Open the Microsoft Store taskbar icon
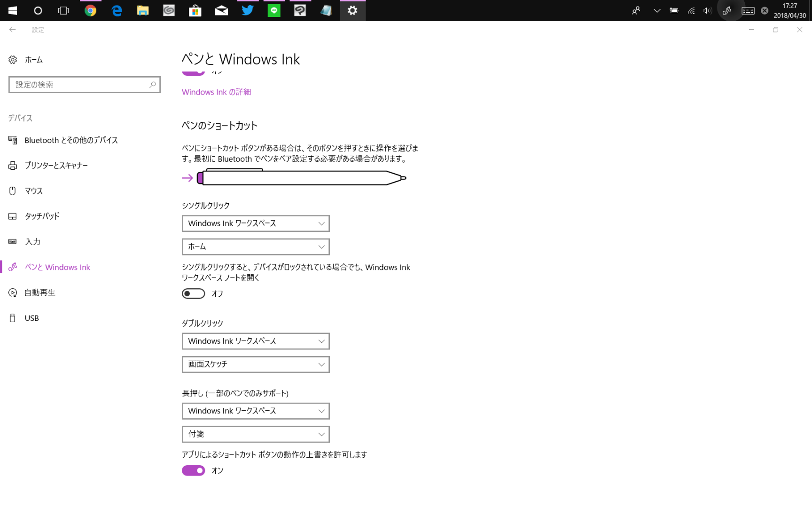The image size is (812, 508). point(195,10)
